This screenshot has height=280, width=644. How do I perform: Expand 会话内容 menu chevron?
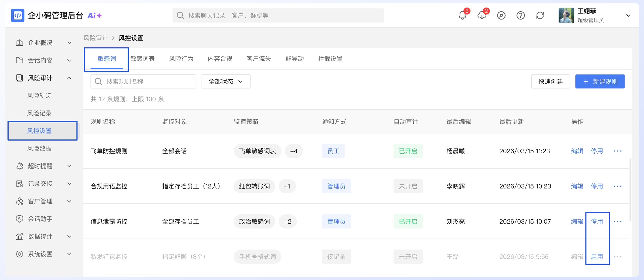(69, 60)
